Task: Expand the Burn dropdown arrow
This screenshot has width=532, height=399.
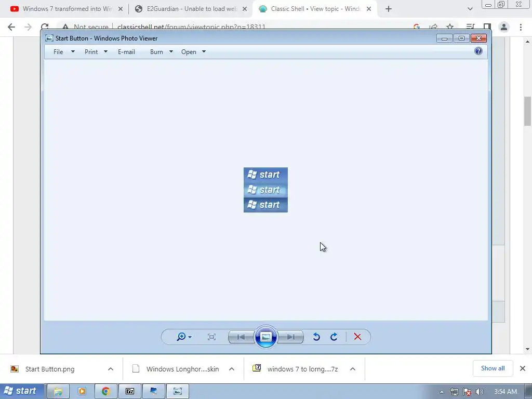Action: (171, 51)
